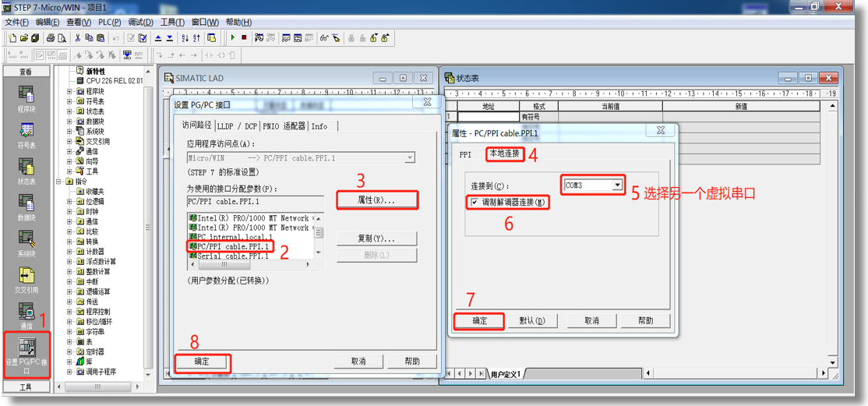The image size is (868, 406).
Task: Expand the 定时器 tree node
Action: (x=69, y=351)
